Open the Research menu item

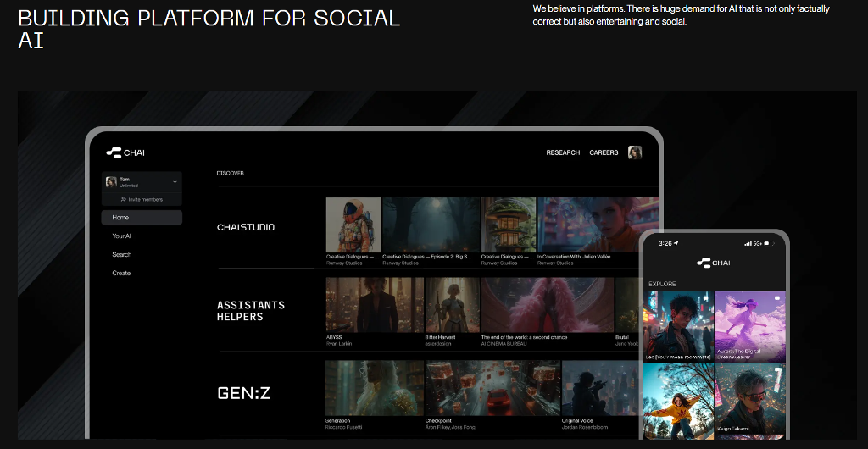[x=563, y=152]
